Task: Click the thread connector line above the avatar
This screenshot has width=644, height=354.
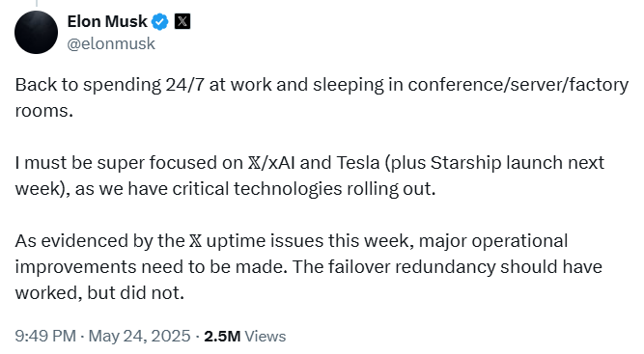Action: coord(36,3)
